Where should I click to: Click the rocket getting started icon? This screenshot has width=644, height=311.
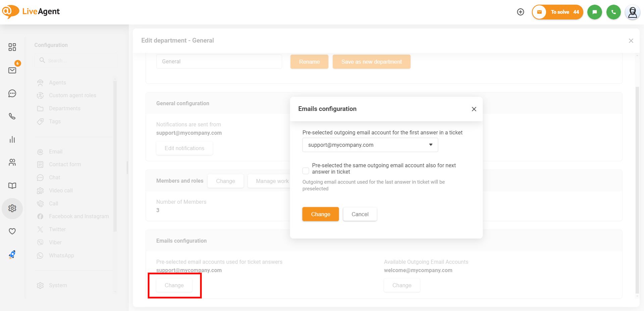12,255
